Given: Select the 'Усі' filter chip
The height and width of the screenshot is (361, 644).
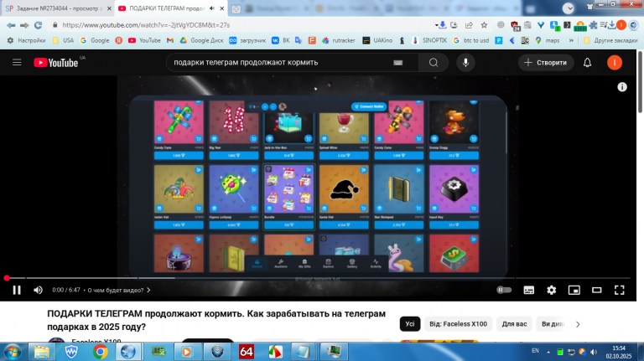Looking at the screenshot, I should pos(410,323).
